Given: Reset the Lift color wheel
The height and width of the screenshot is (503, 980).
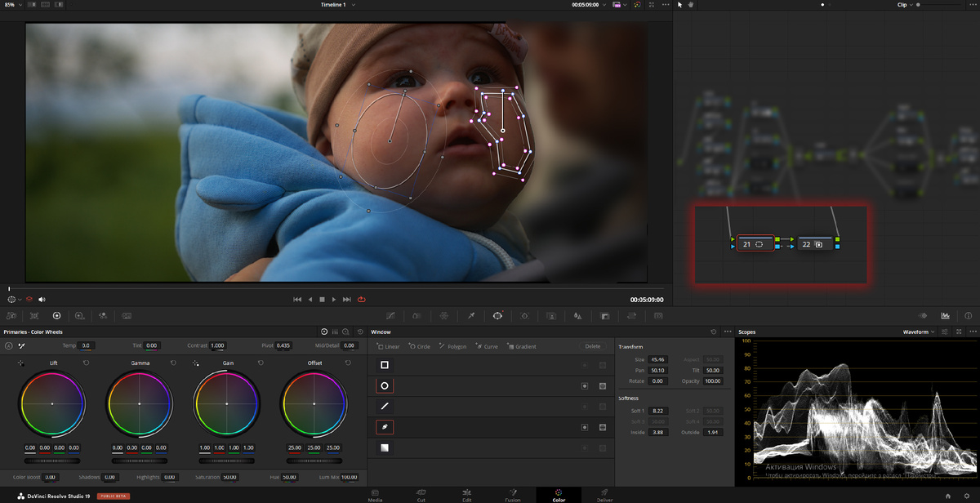Looking at the screenshot, I should (x=86, y=363).
